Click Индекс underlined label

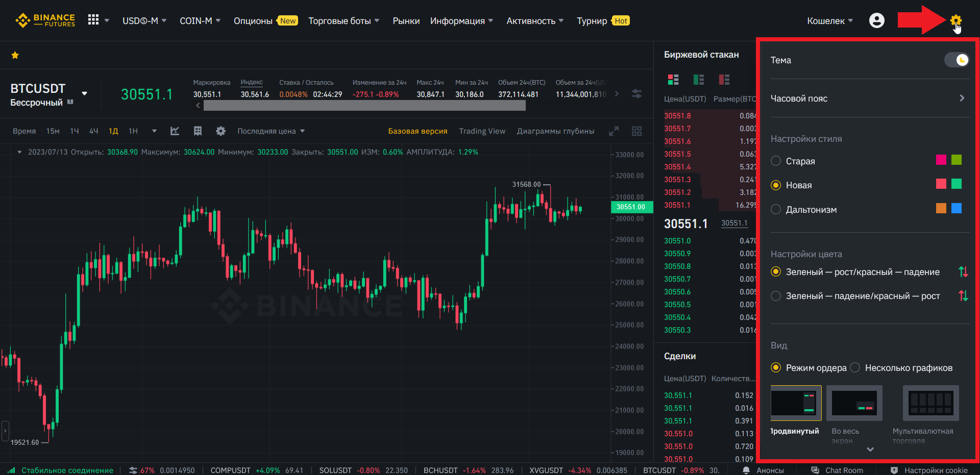252,82
